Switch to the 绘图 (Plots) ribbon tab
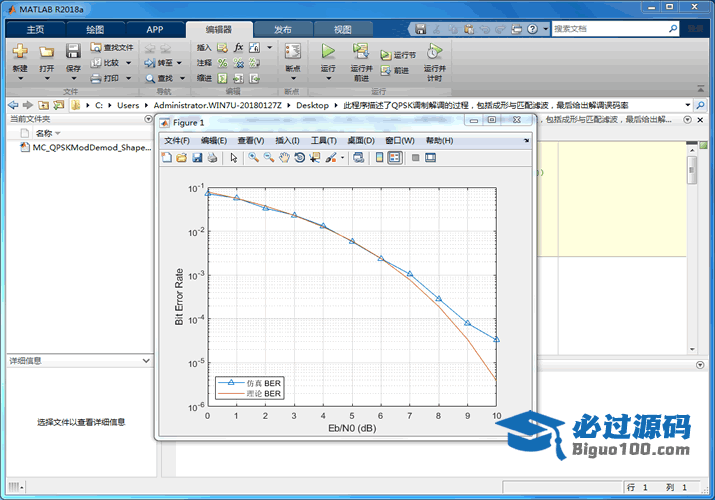This screenshot has height=500, width=715. [x=94, y=29]
